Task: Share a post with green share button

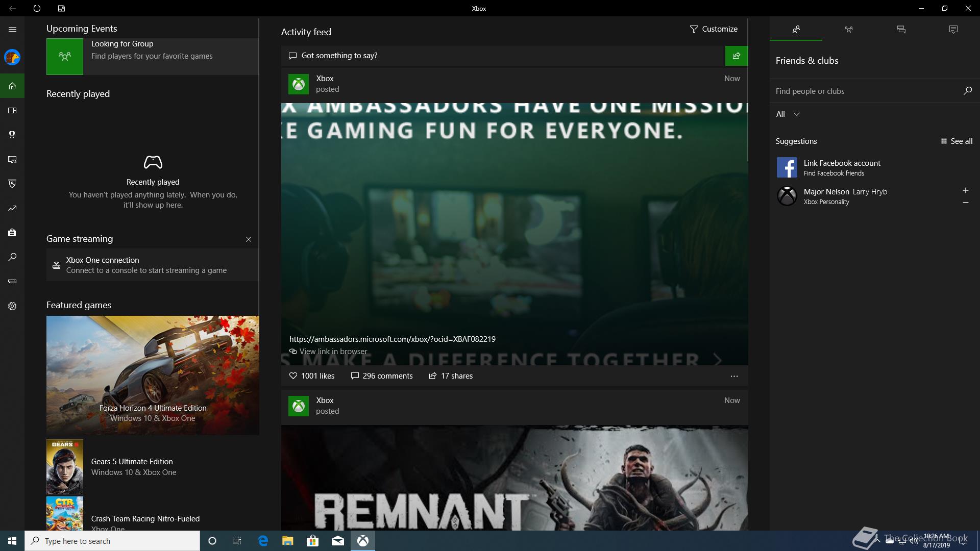Action: point(736,56)
